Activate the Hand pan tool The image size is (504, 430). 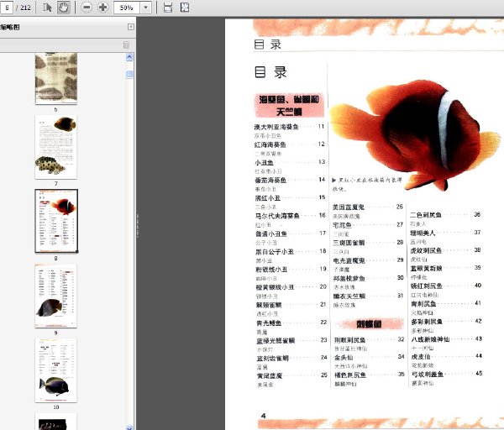point(64,7)
